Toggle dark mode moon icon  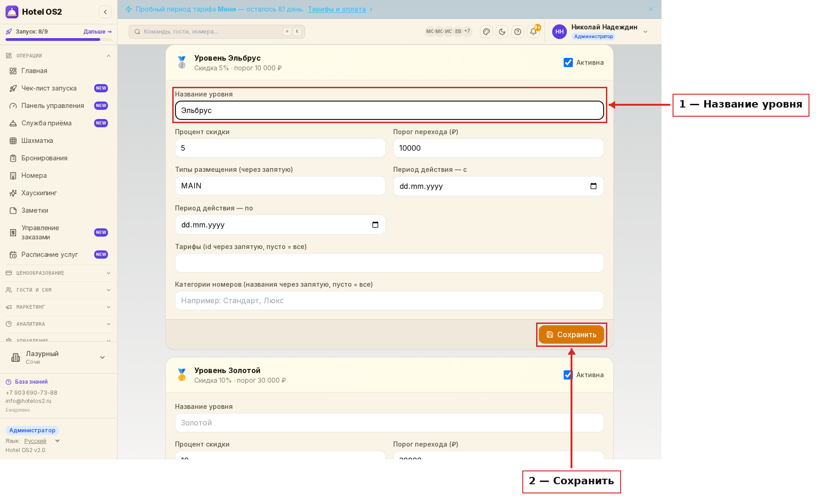(502, 32)
